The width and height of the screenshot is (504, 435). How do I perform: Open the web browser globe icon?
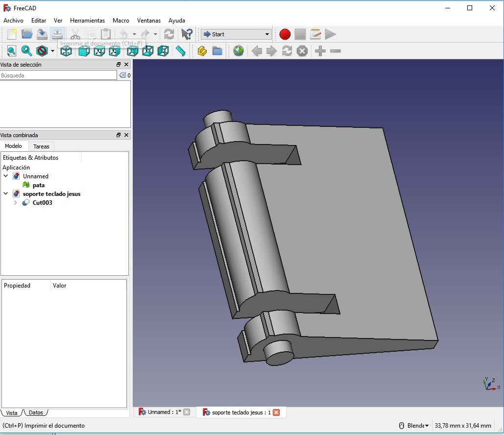pyautogui.click(x=239, y=51)
